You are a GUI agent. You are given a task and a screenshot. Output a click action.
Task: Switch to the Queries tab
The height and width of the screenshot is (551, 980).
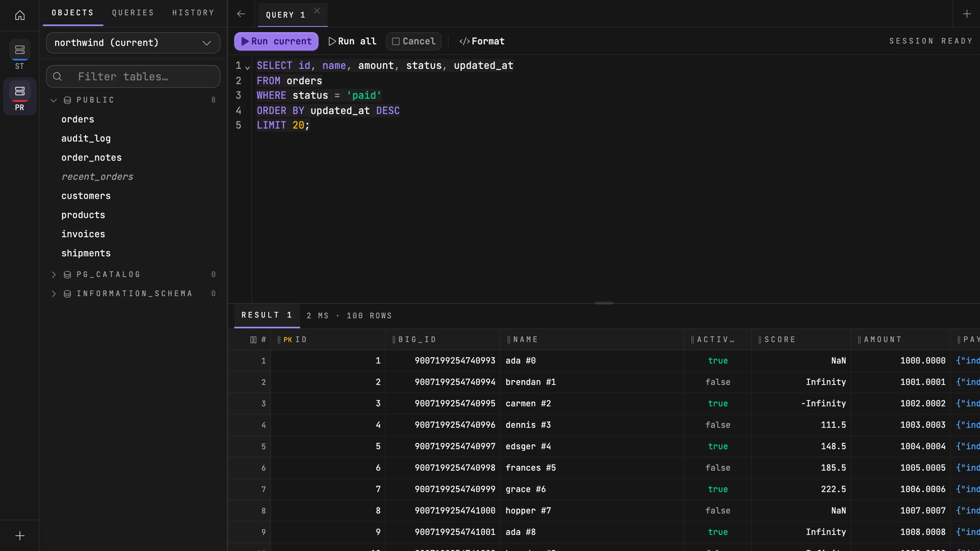tap(133, 13)
